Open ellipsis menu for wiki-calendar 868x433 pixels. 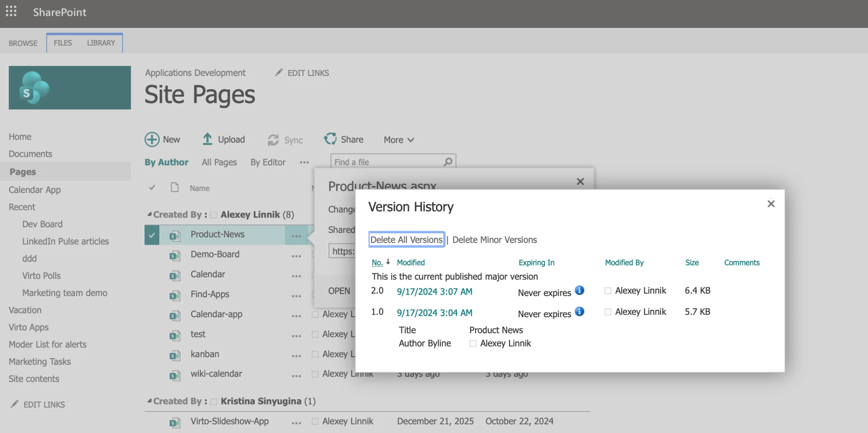pyautogui.click(x=296, y=375)
